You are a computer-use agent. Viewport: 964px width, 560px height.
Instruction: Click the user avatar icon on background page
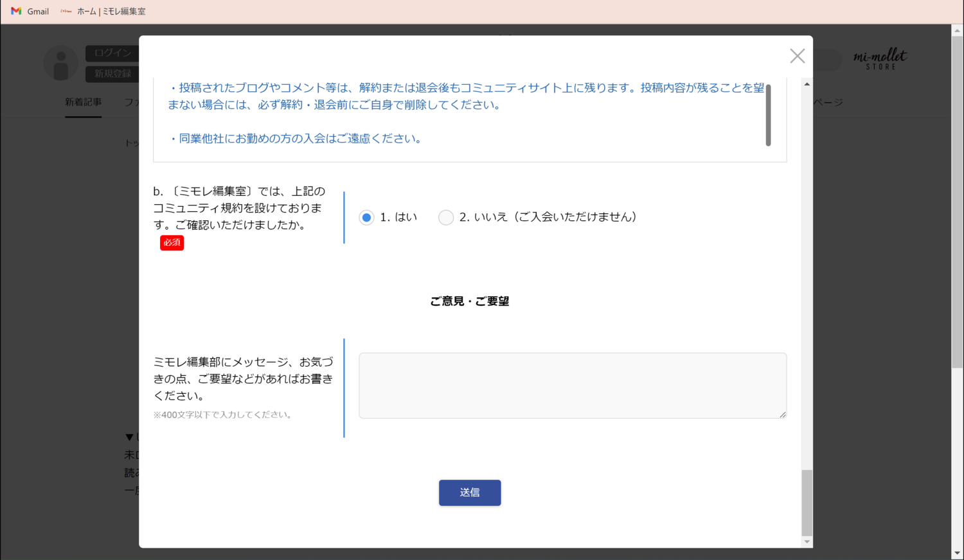coord(61,64)
